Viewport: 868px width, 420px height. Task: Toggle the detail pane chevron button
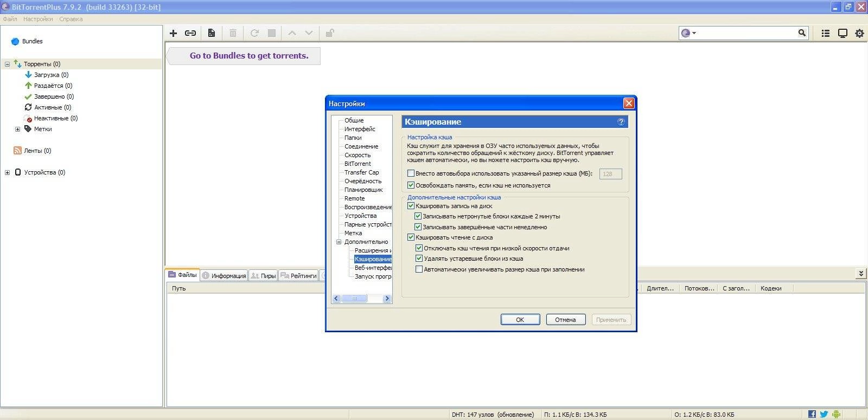[861, 274]
